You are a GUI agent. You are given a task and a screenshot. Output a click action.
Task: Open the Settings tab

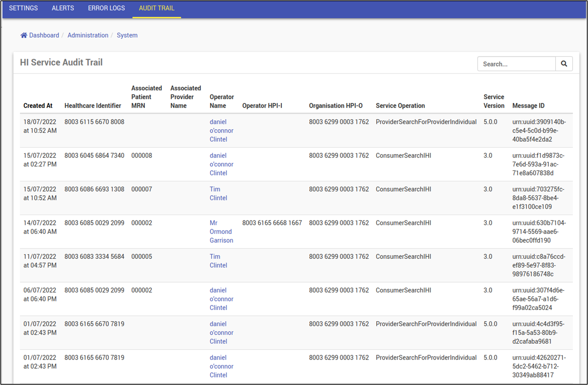click(x=23, y=8)
